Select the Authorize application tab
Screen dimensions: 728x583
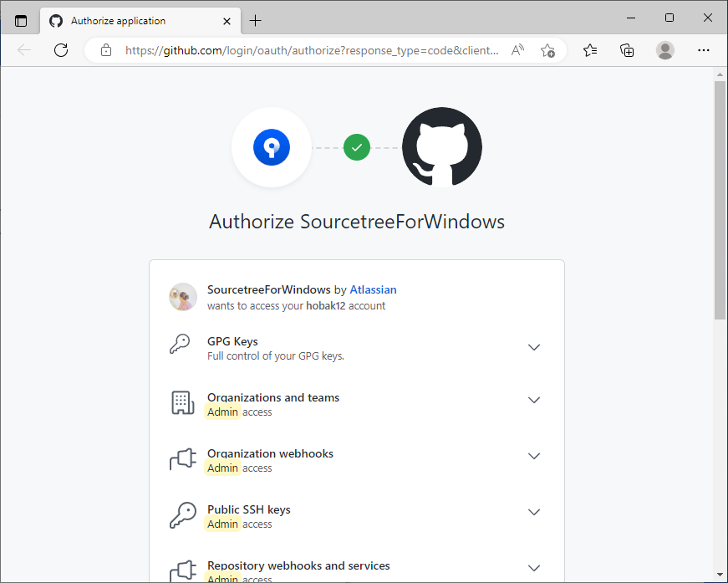(140, 21)
